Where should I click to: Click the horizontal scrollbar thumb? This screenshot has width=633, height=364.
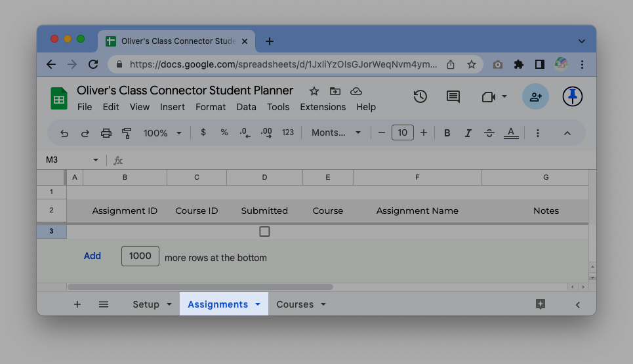click(x=200, y=287)
